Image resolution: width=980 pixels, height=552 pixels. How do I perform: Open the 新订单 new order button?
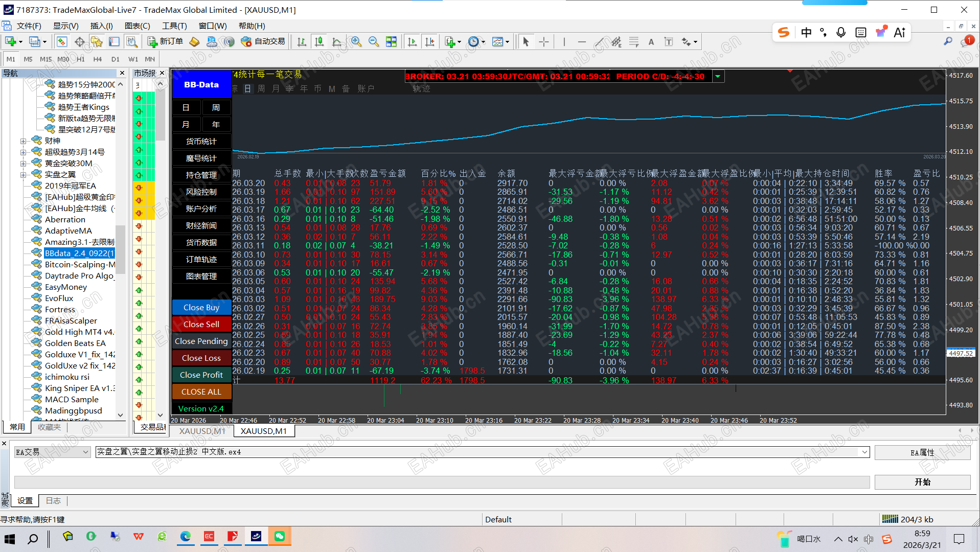165,42
